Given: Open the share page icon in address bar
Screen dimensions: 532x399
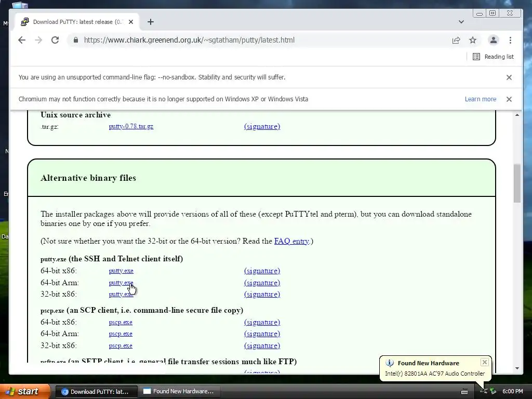Looking at the screenshot, I should tap(456, 41).
